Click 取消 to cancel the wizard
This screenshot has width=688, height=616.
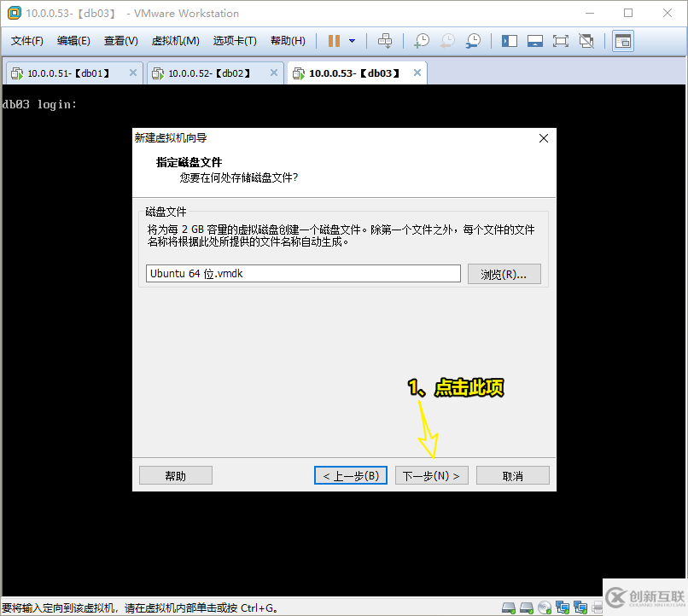(x=512, y=476)
